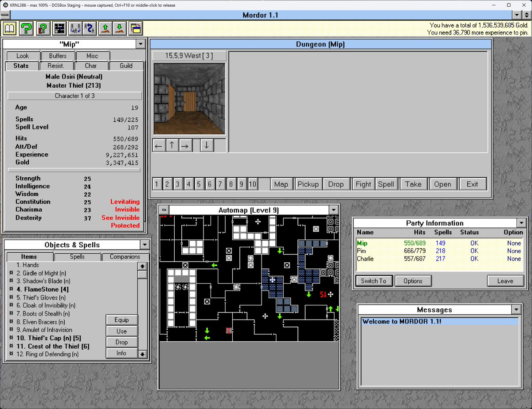Click quick-slot button 10 in Dungeon panel
Viewport: 532px width, 409px height.
[x=252, y=184]
